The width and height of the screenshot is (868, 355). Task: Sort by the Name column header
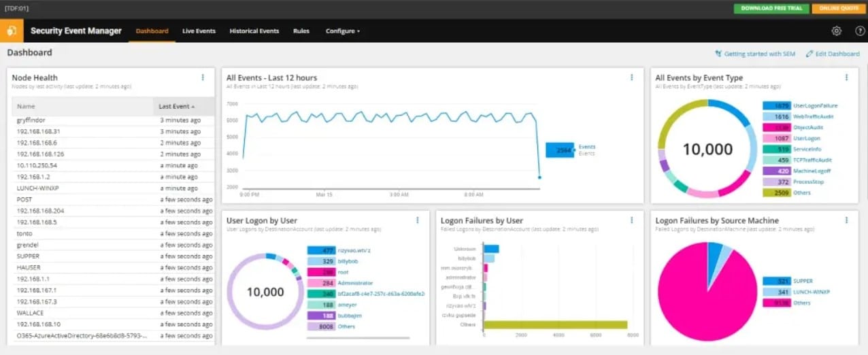click(83, 106)
